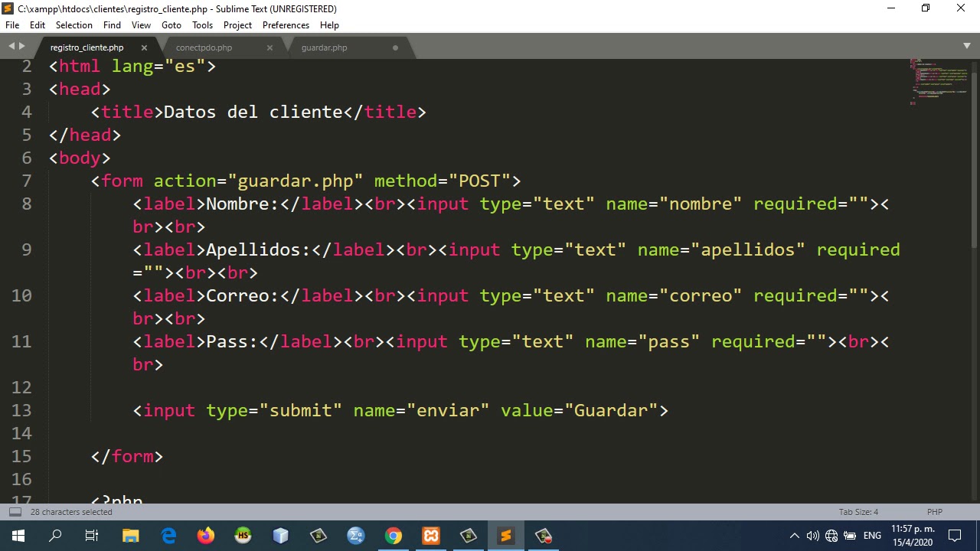
Task: Open the Preferences menu
Action: [x=286, y=25]
